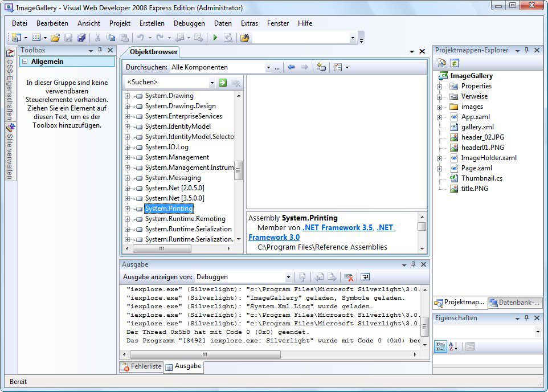The image size is (548, 392).
Task: Open the Debuggen menu
Action: (x=189, y=23)
